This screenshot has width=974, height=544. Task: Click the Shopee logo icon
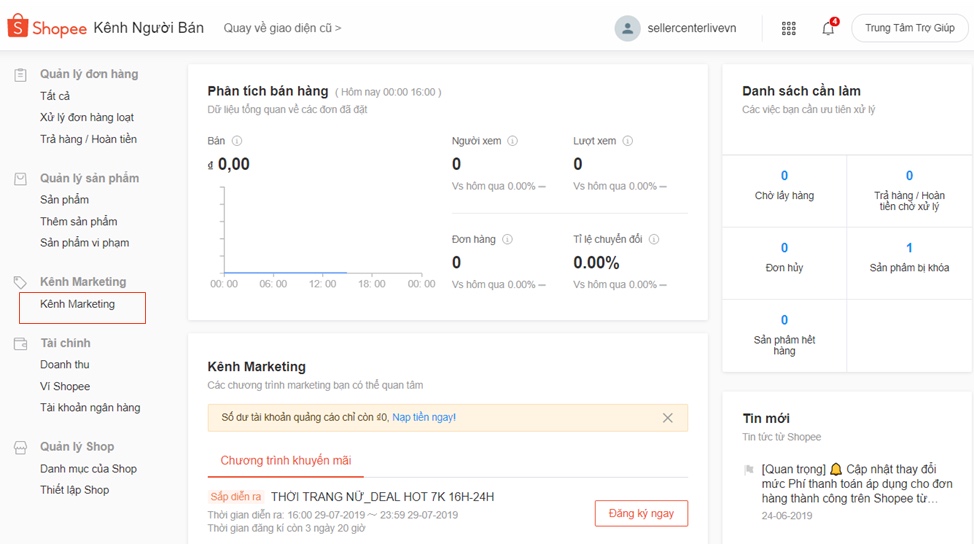pos(18,27)
